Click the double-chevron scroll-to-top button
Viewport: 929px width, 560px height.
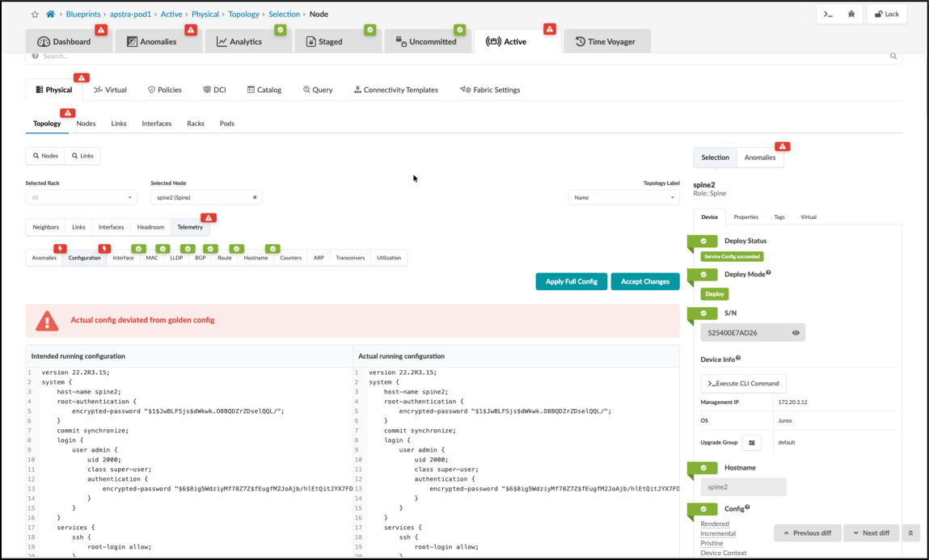click(x=910, y=533)
